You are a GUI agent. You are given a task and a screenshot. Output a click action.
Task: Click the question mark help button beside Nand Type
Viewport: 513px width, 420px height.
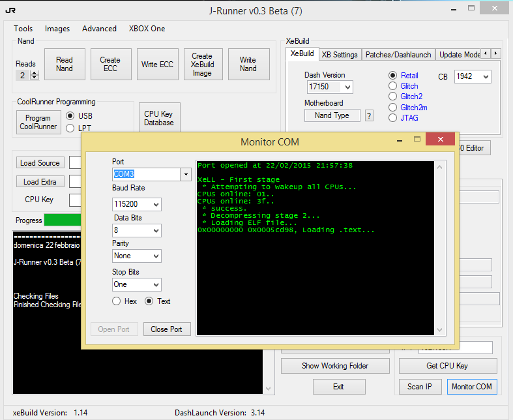[369, 115]
